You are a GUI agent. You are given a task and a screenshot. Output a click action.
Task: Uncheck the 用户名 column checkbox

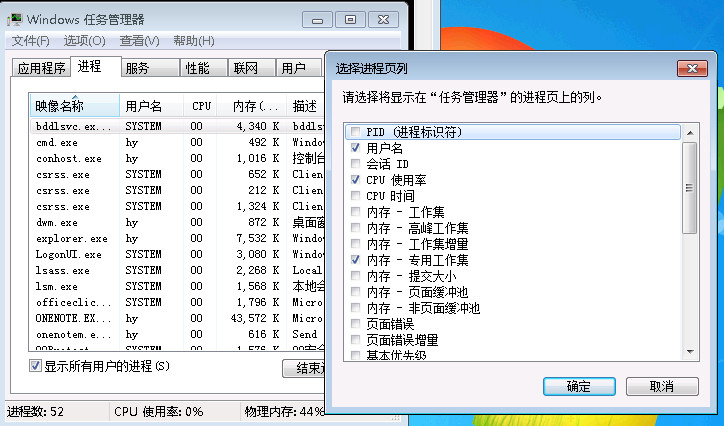[x=355, y=148]
